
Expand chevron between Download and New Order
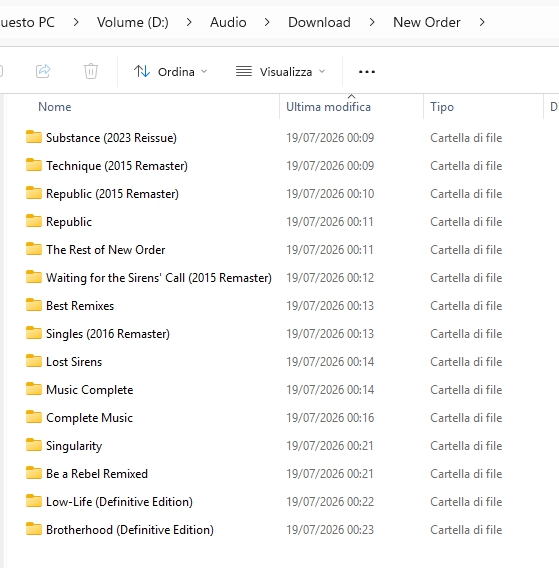point(372,22)
